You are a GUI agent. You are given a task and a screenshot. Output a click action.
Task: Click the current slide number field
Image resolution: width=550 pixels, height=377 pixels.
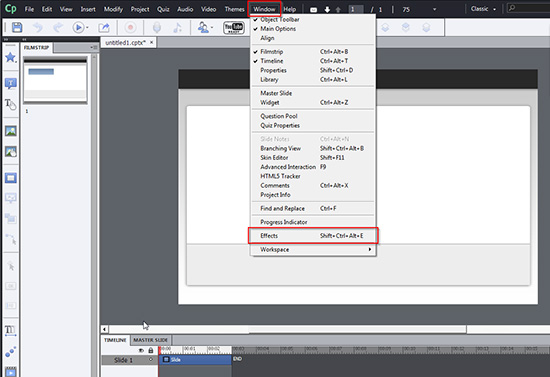click(x=355, y=9)
